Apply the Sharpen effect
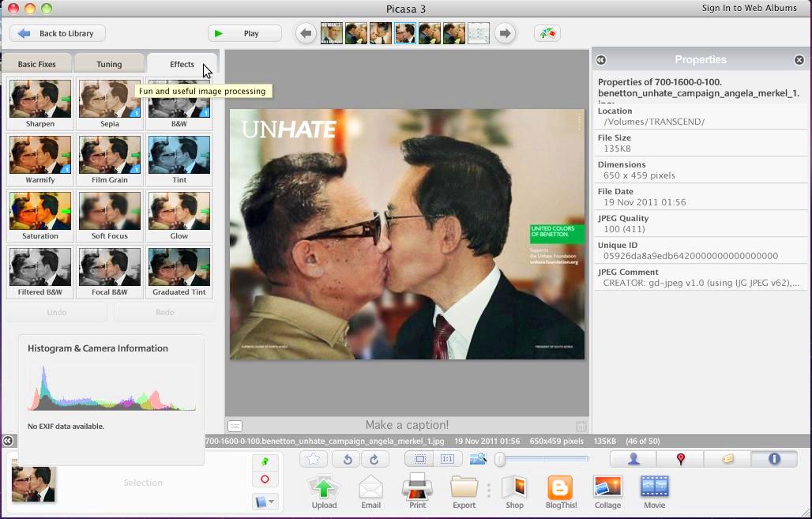The width and height of the screenshot is (812, 519). 39,103
